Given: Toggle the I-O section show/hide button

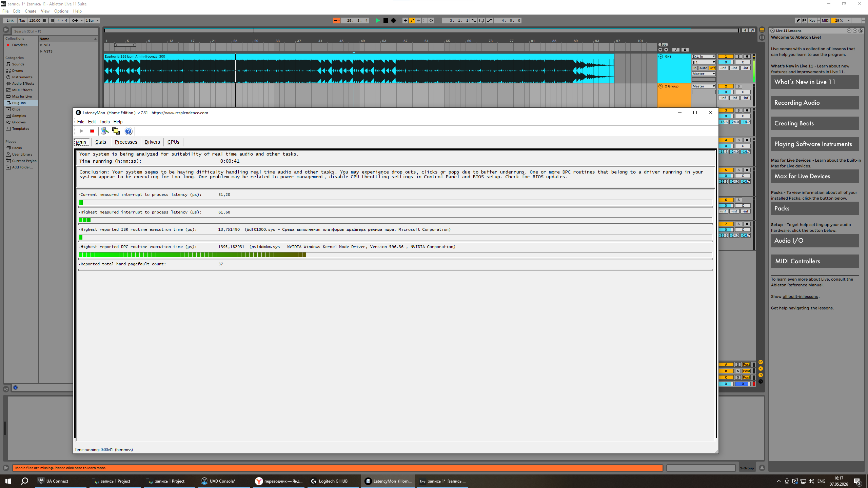Looking at the screenshot, I should click(x=761, y=362).
